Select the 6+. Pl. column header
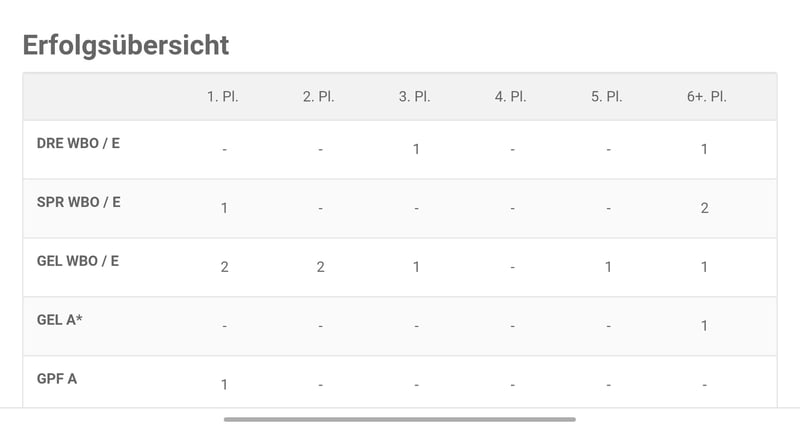Image resolution: width=800 pixels, height=432 pixels. pyautogui.click(x=707, y=96)
